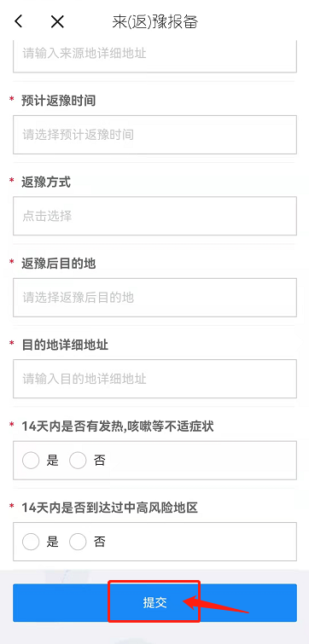Submit the form with the 提交 button
Image resolution: width=309 pixels, height=644 pixels.
click(154, 602)
